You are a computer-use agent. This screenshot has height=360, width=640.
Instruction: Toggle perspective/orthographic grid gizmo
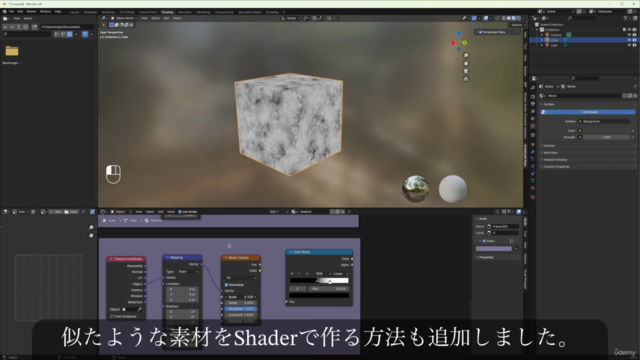(x=466, y=79)
